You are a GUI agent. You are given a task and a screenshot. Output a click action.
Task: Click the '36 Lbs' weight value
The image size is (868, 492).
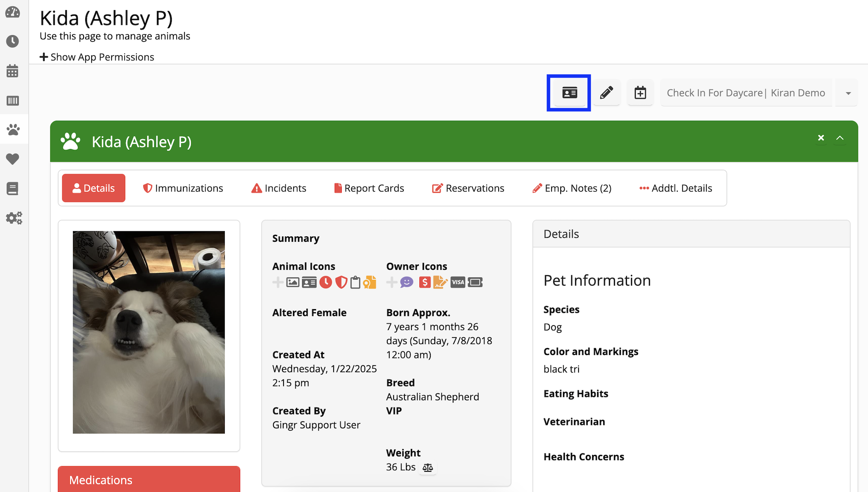(x=401, y=467)
